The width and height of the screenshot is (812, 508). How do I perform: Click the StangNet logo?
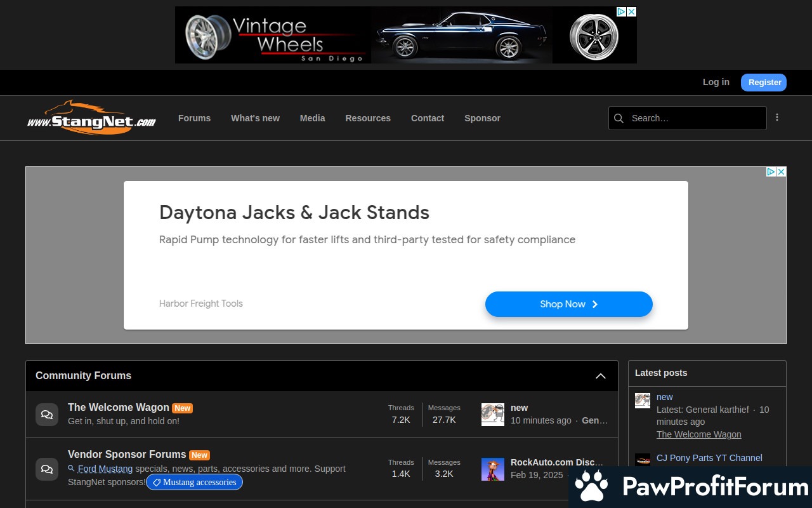(91, 118)
